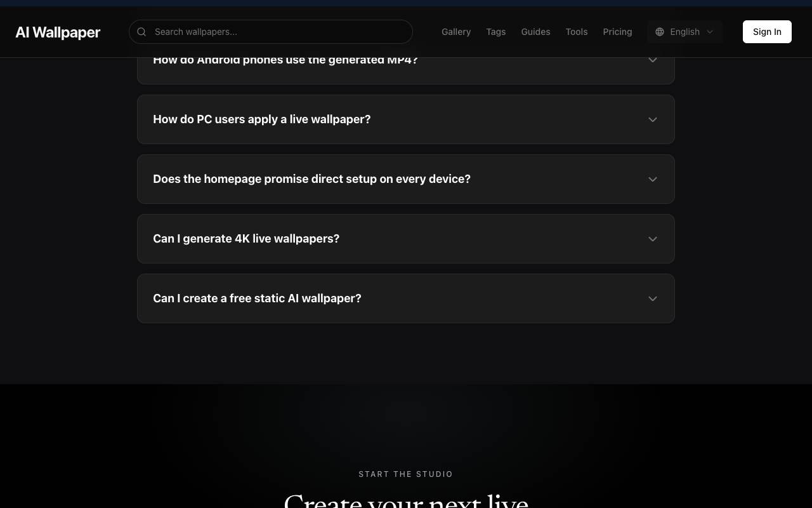Click the 'START THE STUDIO' label
Viewport: 812px width, 508px height.
[x=406, y=474]
